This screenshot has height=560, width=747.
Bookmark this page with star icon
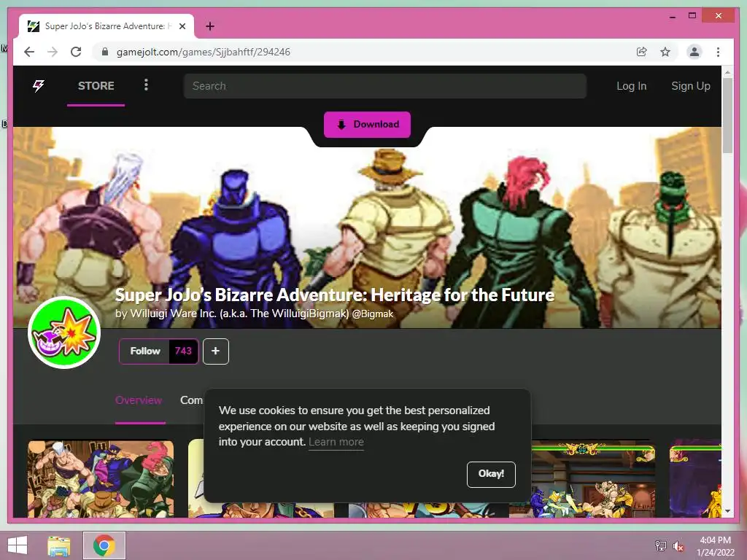click(x=665, y=52)
